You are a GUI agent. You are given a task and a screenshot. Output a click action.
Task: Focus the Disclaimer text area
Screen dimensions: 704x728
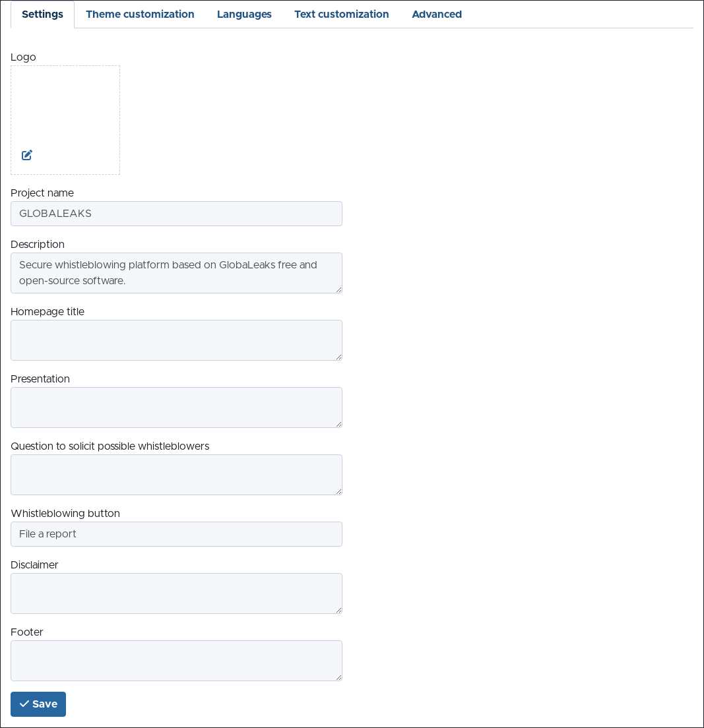[176, 593]
